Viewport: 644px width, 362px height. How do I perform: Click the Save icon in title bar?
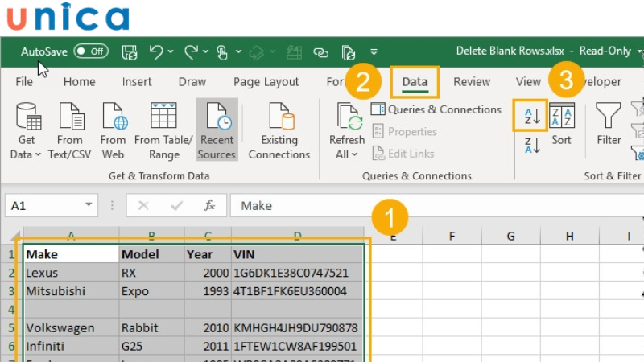[x=129, y=51]
